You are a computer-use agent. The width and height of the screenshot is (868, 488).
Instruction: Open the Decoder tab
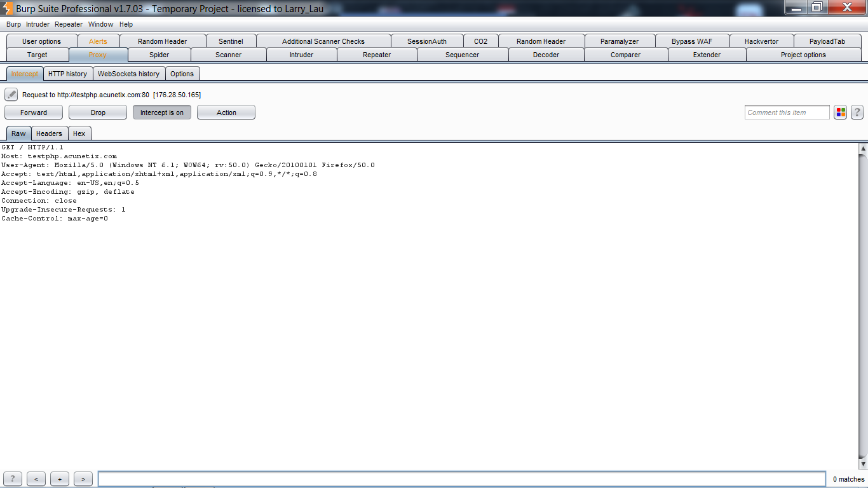click(x=546, y=55)
